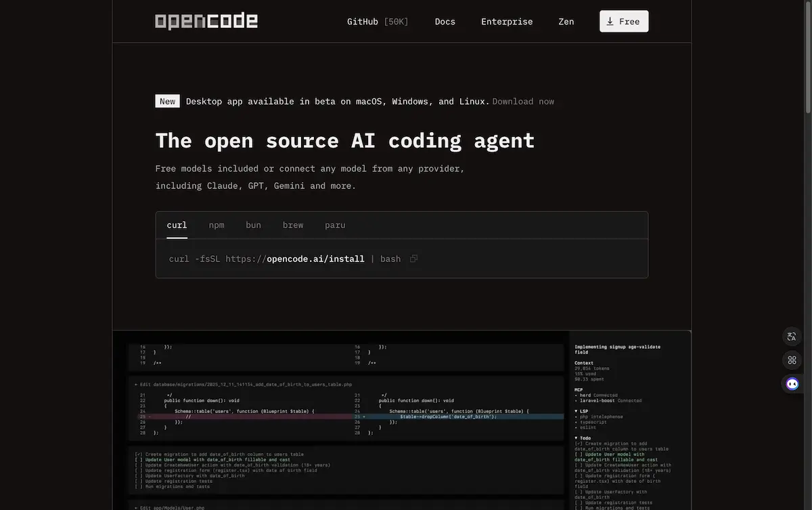Visit the GitHub [50K] repository link
This screenshot has width=812, height=510.
(377, 21)
